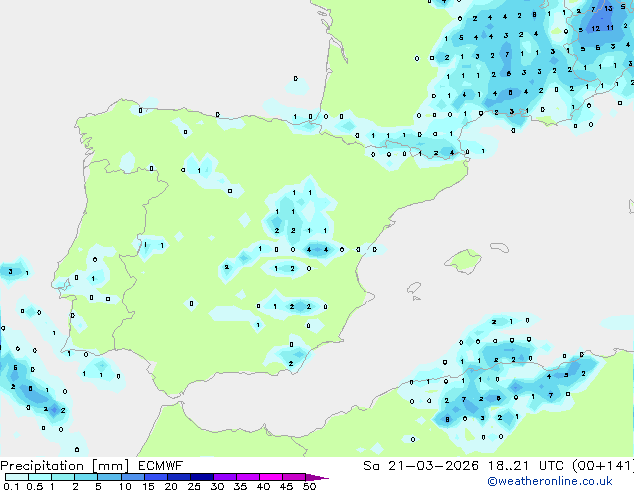Viewport: 634px width, 490px height.
Task: Click the Mallorca island on the map
Action: (463, 261)
